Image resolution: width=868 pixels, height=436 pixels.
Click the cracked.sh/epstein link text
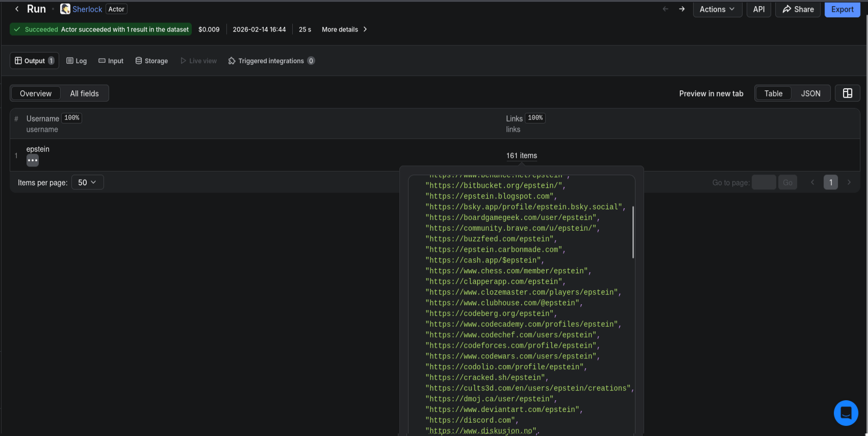tap(485, 379)
